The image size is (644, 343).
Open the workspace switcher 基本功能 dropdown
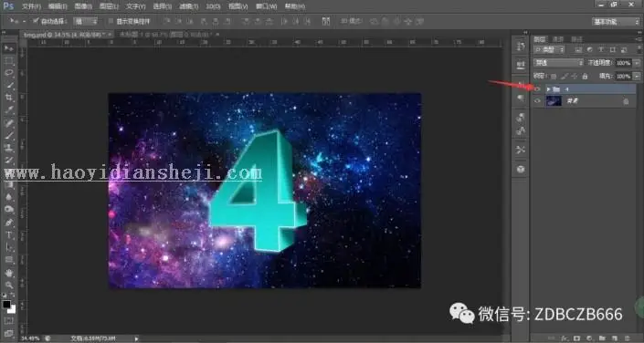click(x=616, y=22)
